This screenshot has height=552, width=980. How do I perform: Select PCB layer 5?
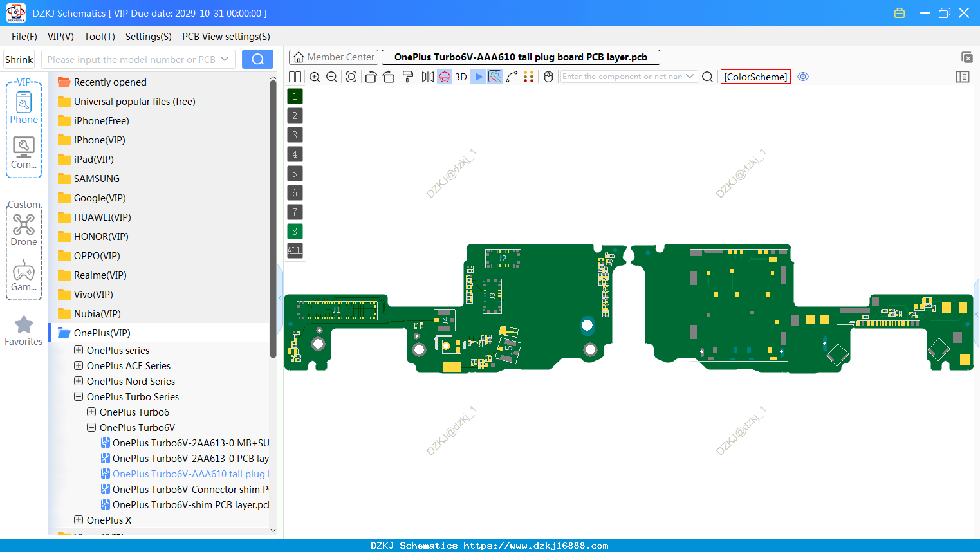(x=295, y=174)
